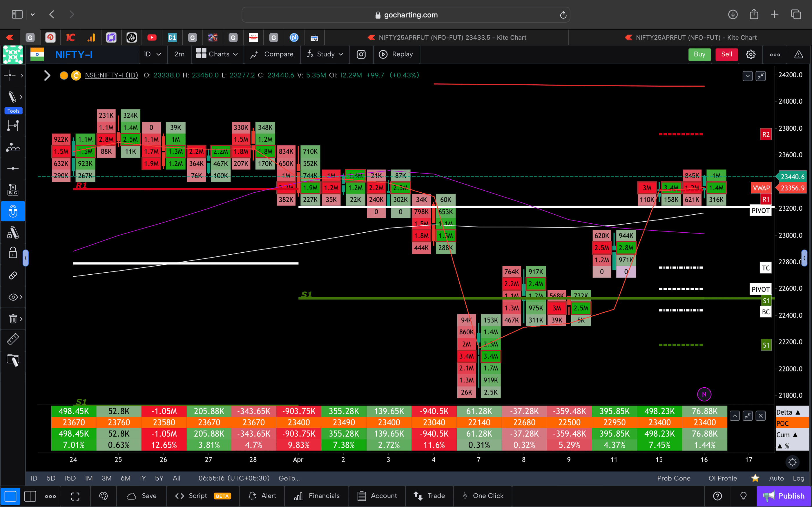Expand the Study indicators dropdown

[x=324, y=54]
